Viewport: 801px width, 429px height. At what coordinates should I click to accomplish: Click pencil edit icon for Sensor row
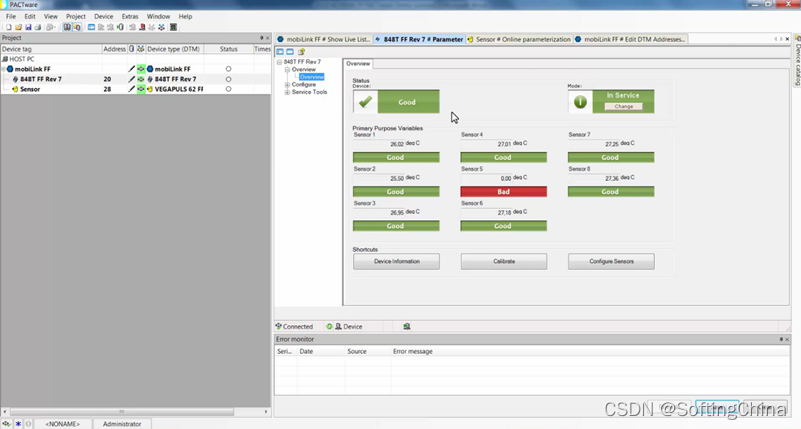(131, 89)
